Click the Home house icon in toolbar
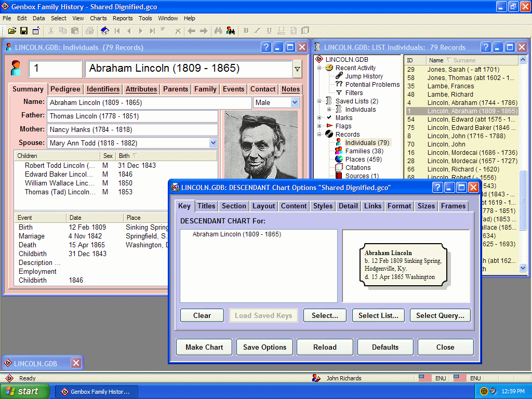Image resolution: width=532 pixels, height=399 pixels. pos(105,31)
